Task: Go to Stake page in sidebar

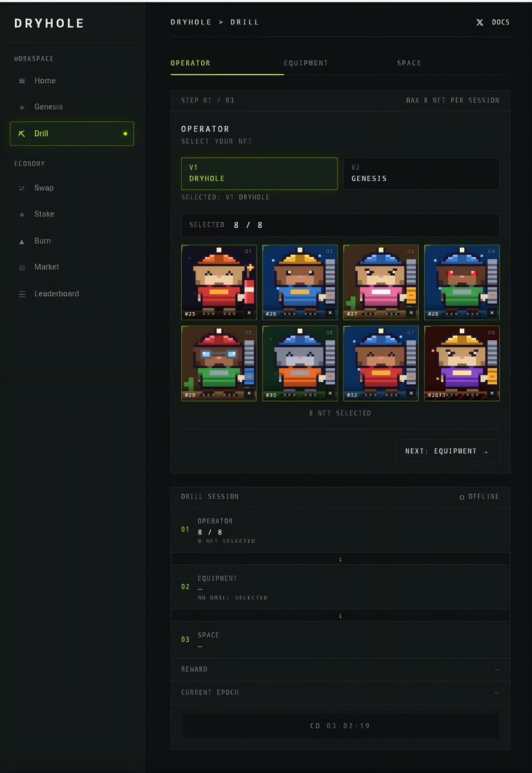Action: pos(72,215)
